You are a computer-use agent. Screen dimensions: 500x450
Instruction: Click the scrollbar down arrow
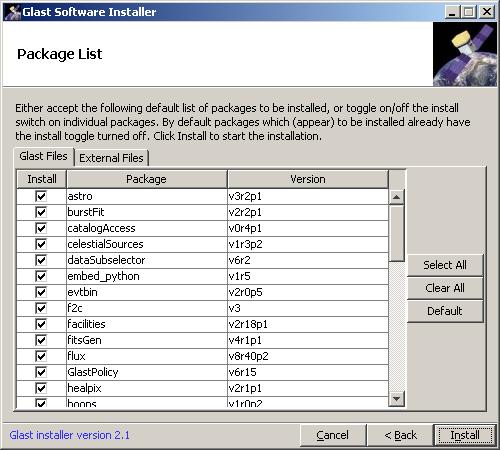point(396,398)
